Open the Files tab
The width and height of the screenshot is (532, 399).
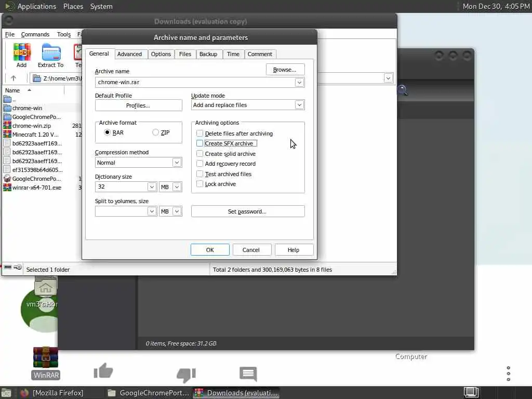coord(185,54)
